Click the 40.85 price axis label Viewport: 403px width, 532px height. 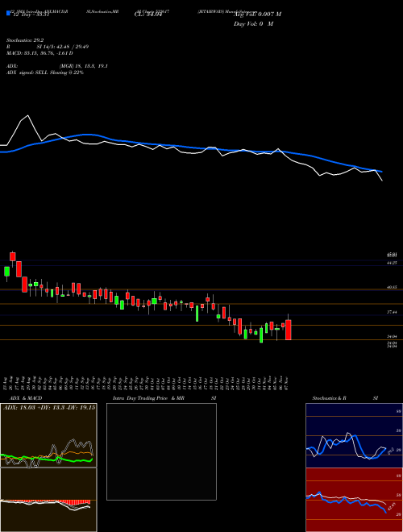click(x=392, y=287)
